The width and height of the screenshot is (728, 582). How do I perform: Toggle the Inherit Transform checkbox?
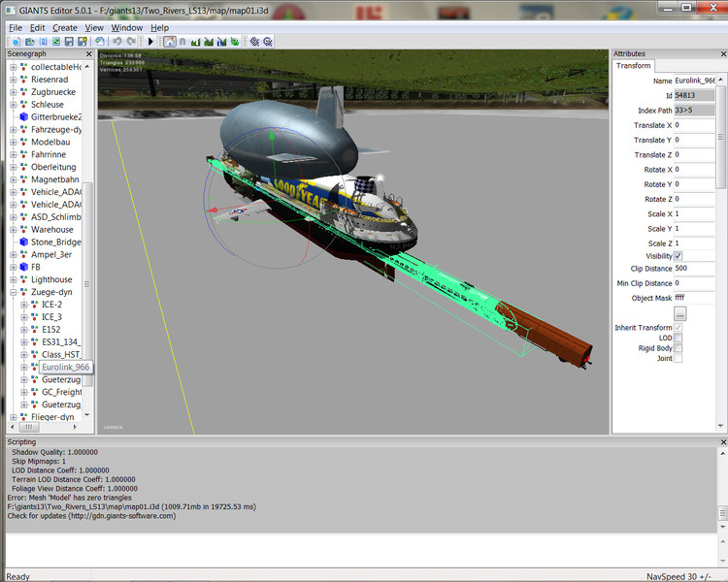coord(678,328)
